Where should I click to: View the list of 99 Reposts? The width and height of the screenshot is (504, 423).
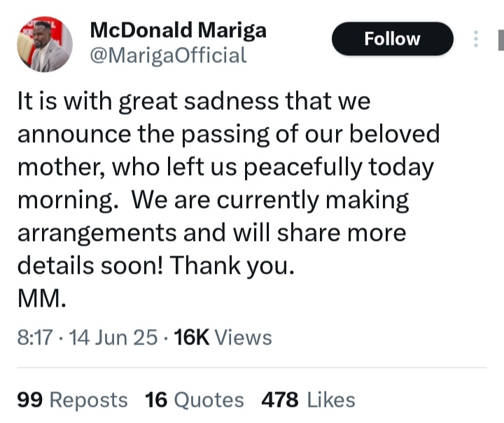[x=72, y=400]
